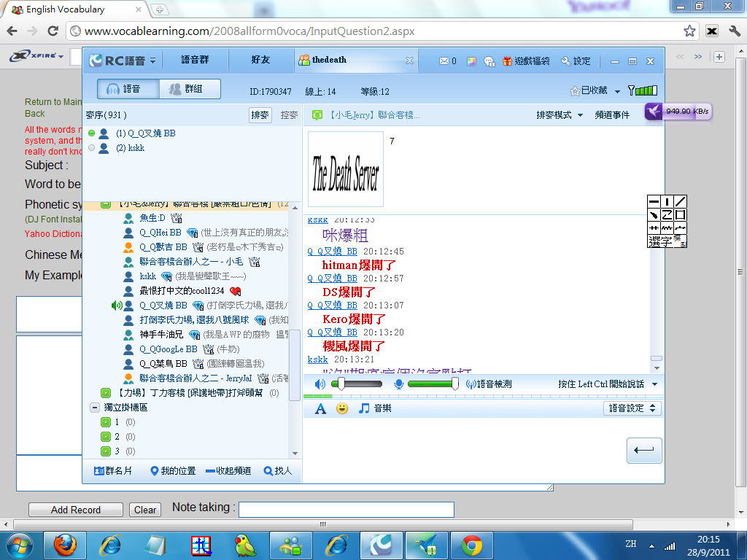This screenshot has width=747, height=560.
Task: Open the dropdown arrow next to 已收藏
Action: [x=617, y=91]
